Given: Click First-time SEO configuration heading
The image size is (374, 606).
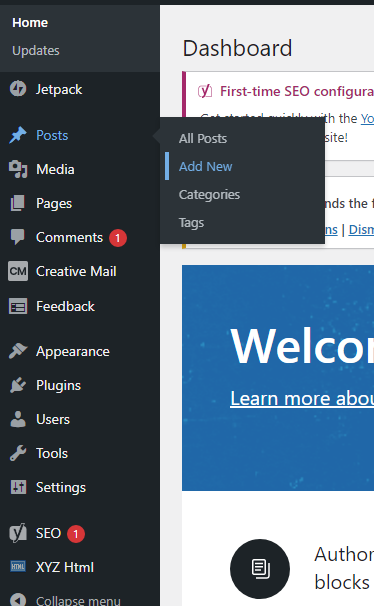Looking at the screenshot, I should [x=297, y=91].
